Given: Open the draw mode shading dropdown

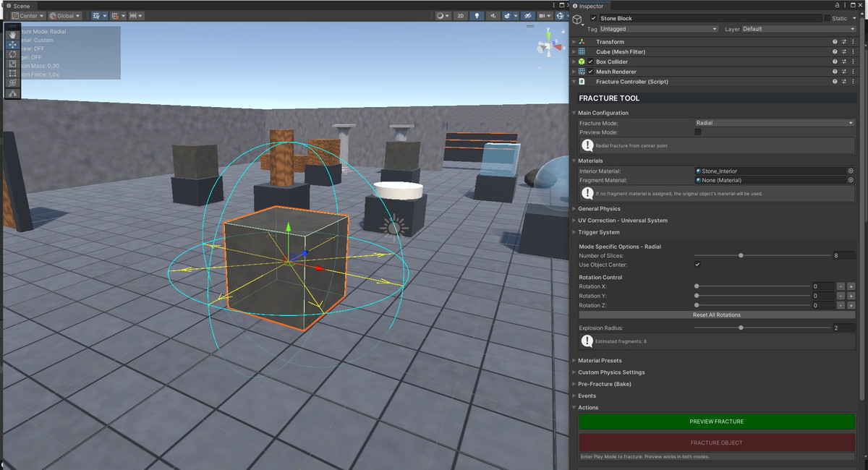Looking at the screenshot, I should click(x=442, y=15).
